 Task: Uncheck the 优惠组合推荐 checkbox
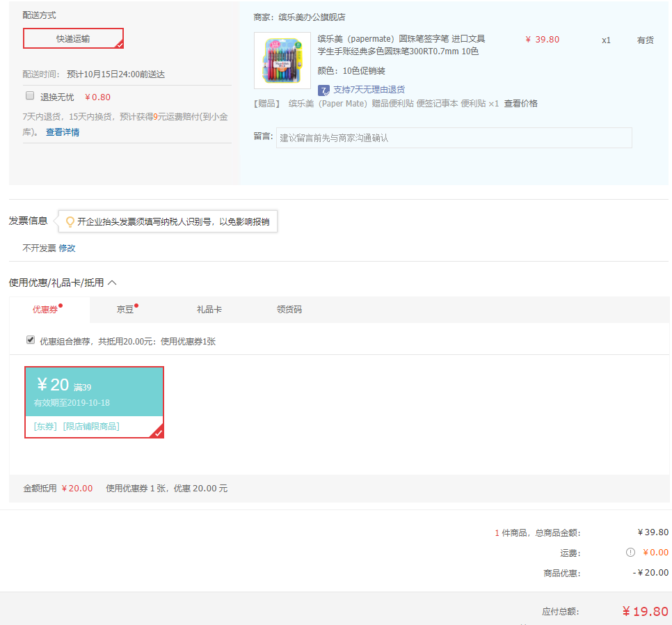31,340
